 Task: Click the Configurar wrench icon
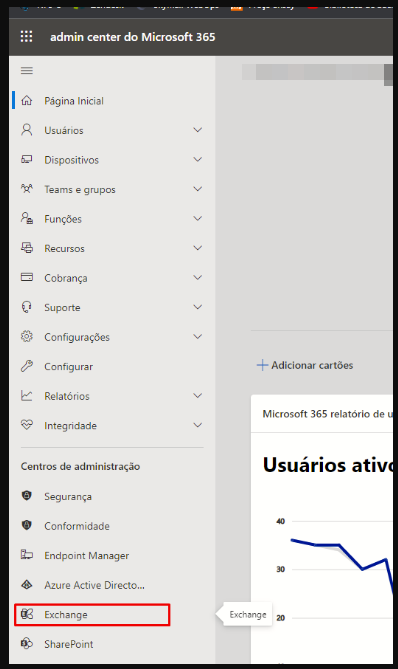tap(27, 366)
